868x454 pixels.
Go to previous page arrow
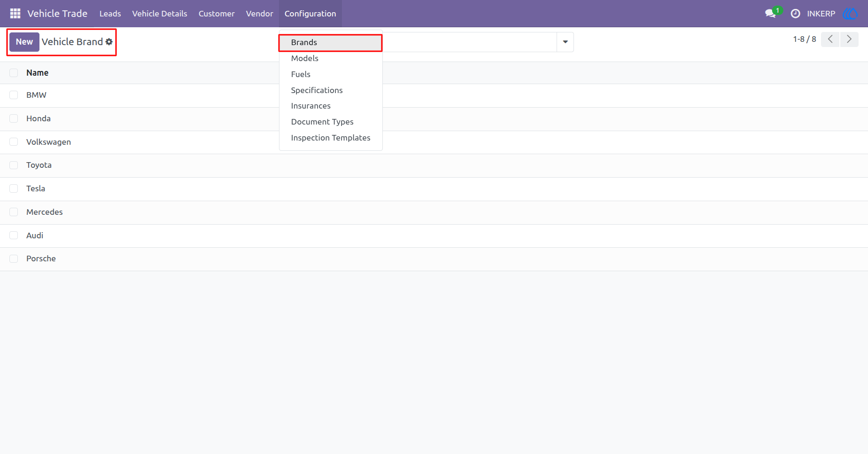pos(830,39)
